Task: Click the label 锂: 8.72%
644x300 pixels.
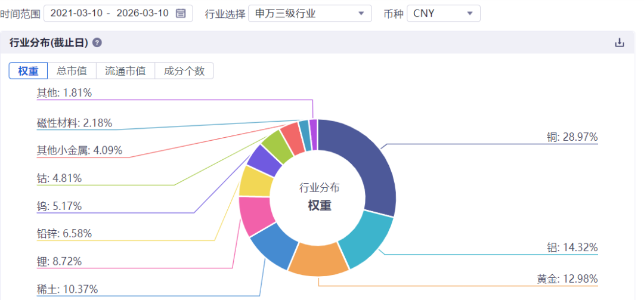Action: 59,261
